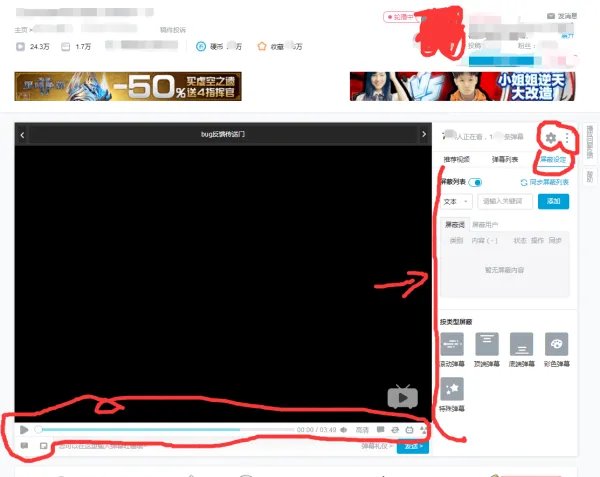The image size is (600, 477).
Task: Click the 硬币 coin icon
Action: point(201,47)
